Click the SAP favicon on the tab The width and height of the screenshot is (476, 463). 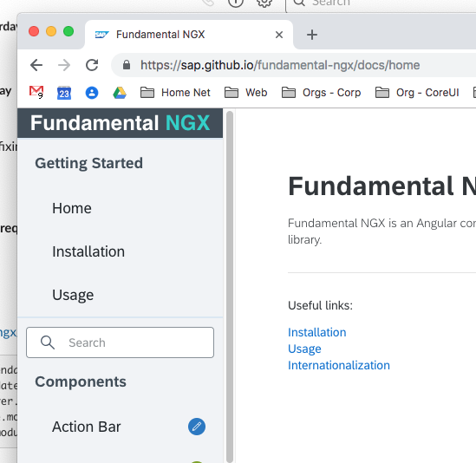pyautogui.click(x=101, y=35)
